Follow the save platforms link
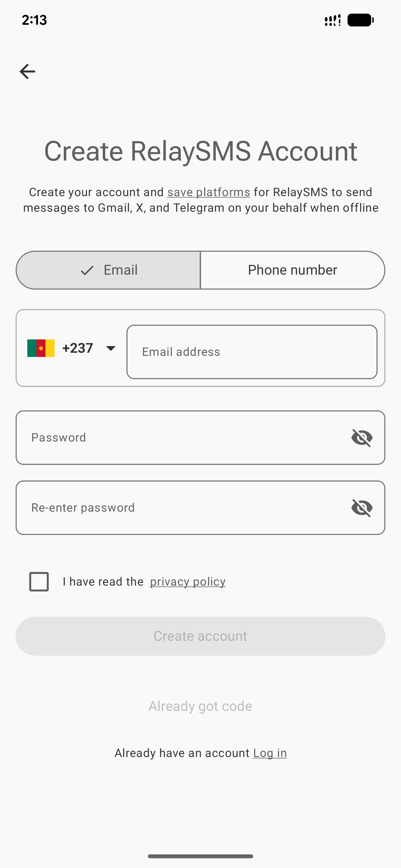The image size is (401, 868). click(209, 192)
